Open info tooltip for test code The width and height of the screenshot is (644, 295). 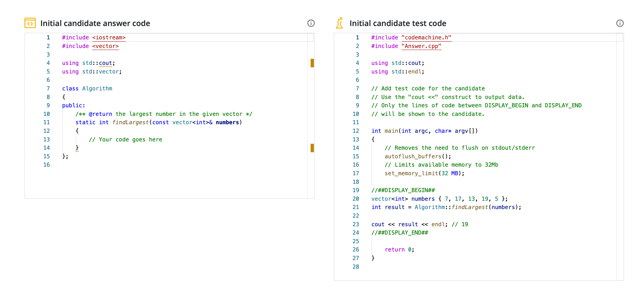pyautogui.click(x=620, y=23)
